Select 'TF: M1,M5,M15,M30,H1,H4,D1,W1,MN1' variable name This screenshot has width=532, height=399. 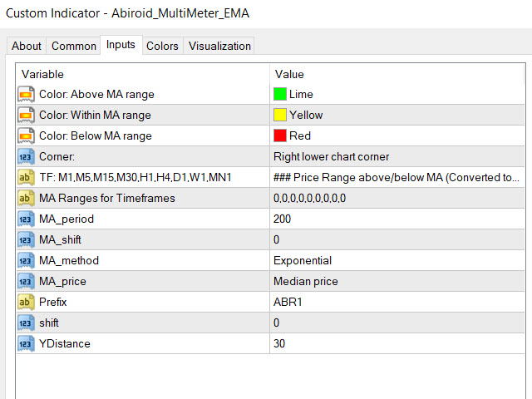[x=135, y=177]
